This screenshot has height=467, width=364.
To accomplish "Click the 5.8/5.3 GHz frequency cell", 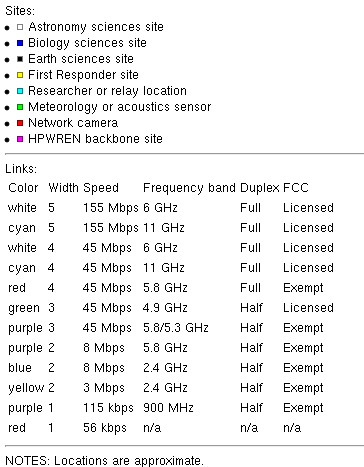I will pyautogui.click(x=176, y=328).
